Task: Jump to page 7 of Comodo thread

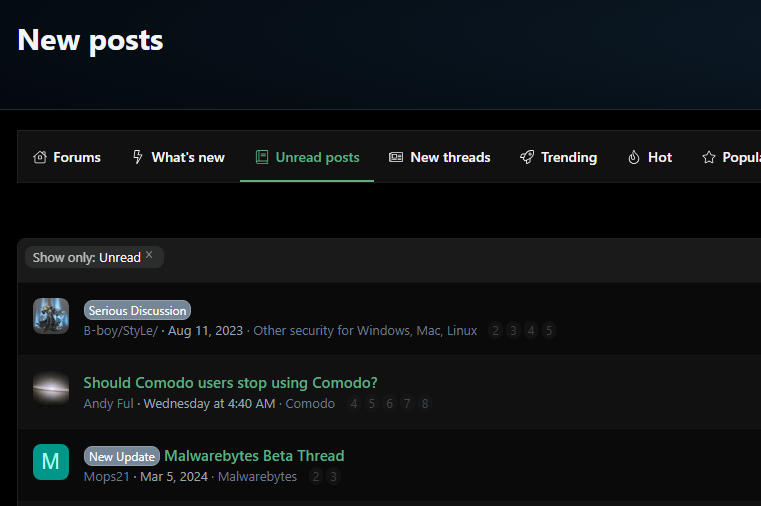Action: 407,404
